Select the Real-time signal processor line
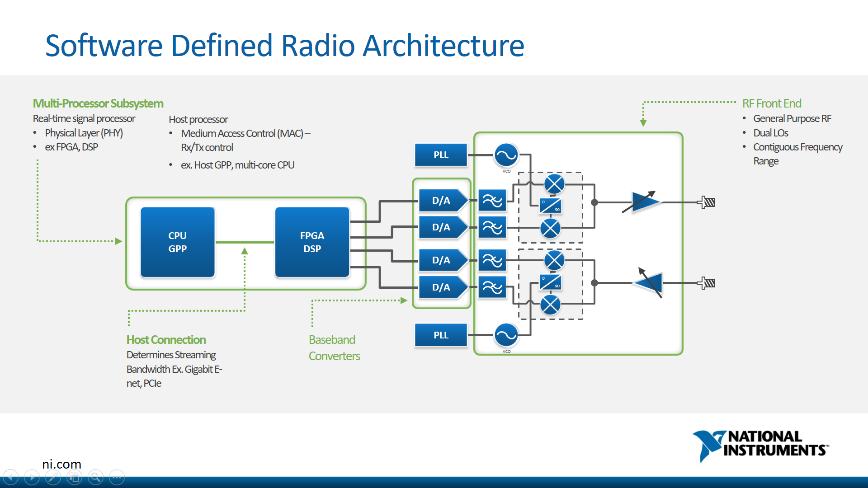The width and height of the screenshot is (868, 488). click(84, 118)
